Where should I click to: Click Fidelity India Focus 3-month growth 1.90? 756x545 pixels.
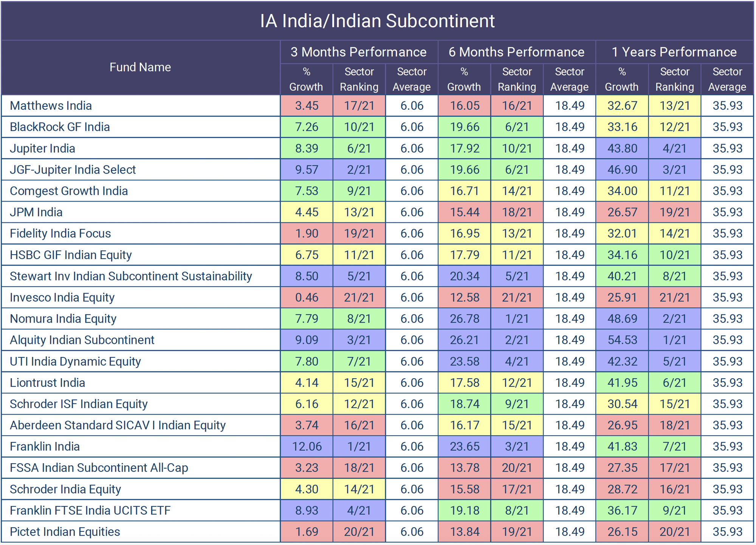coord(307,233)
